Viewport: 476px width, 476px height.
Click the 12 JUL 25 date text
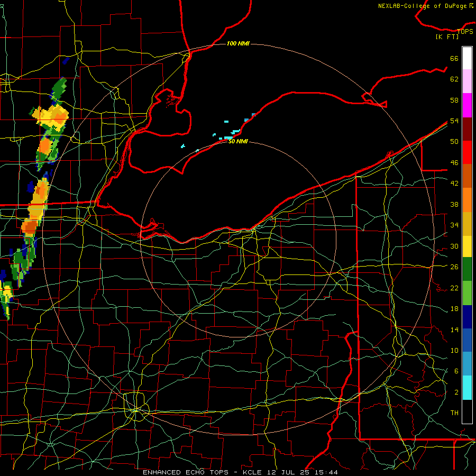coord(289,472)
